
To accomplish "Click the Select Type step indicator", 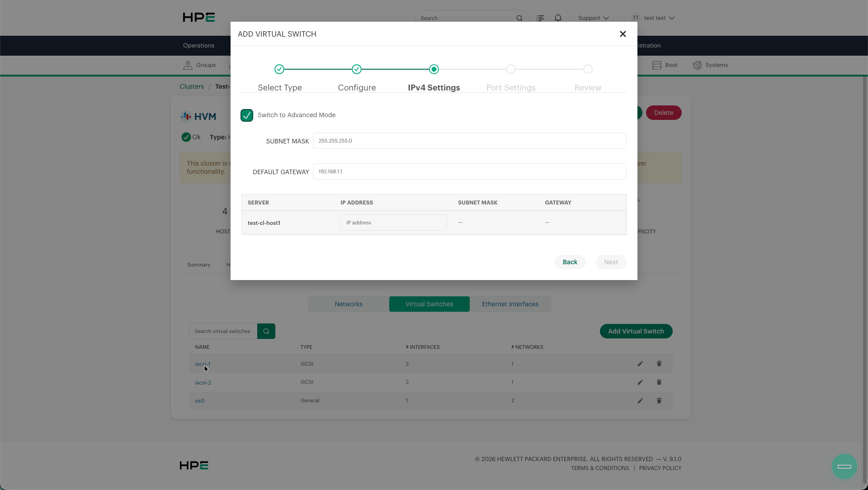I will click(279, 69).
